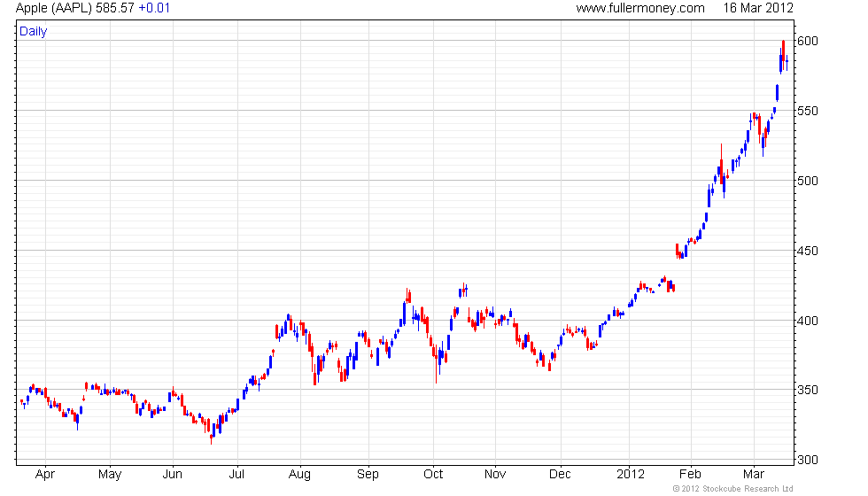Screen dimensions: 868x496
Task: Click the Aug label on time axis
Action: pos(299,475)
